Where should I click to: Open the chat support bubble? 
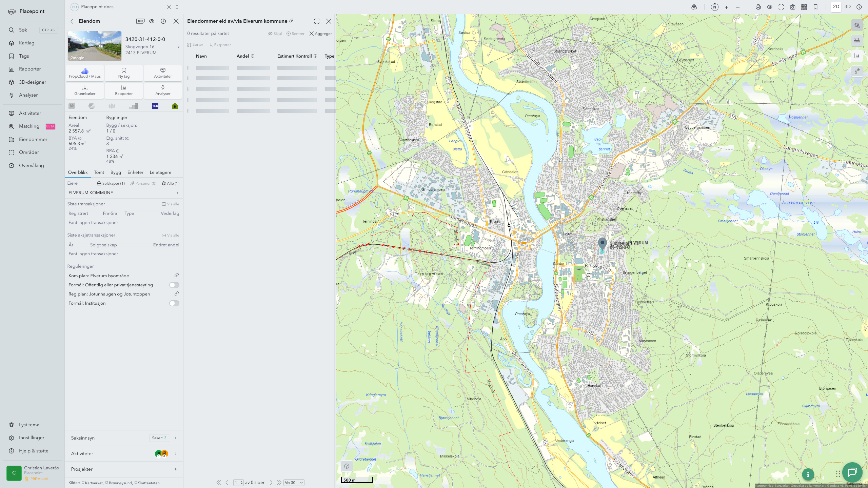pyautogui.click(x=852, y=472)
